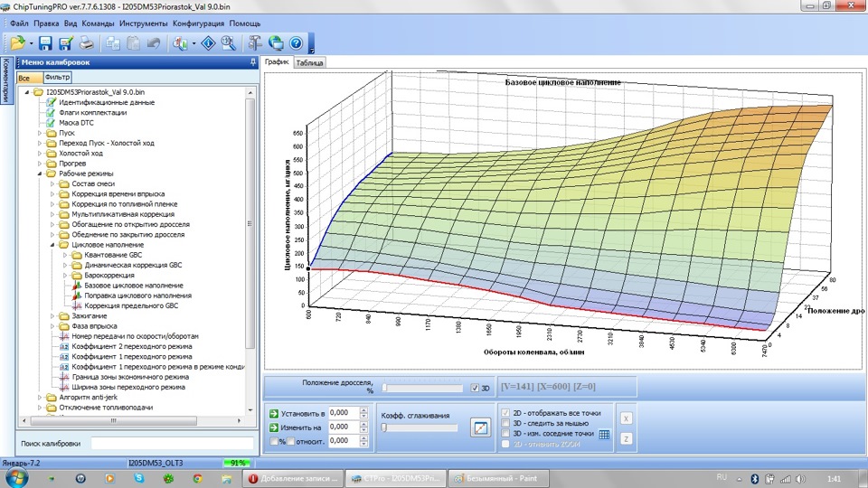Click the magnifier search toolbar icon
Viewport: 868px width, 488px height.
click(x=228, y=42)
